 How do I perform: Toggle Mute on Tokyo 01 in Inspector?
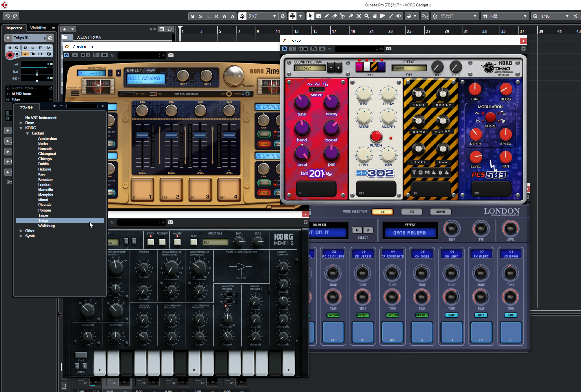point(10,48)
